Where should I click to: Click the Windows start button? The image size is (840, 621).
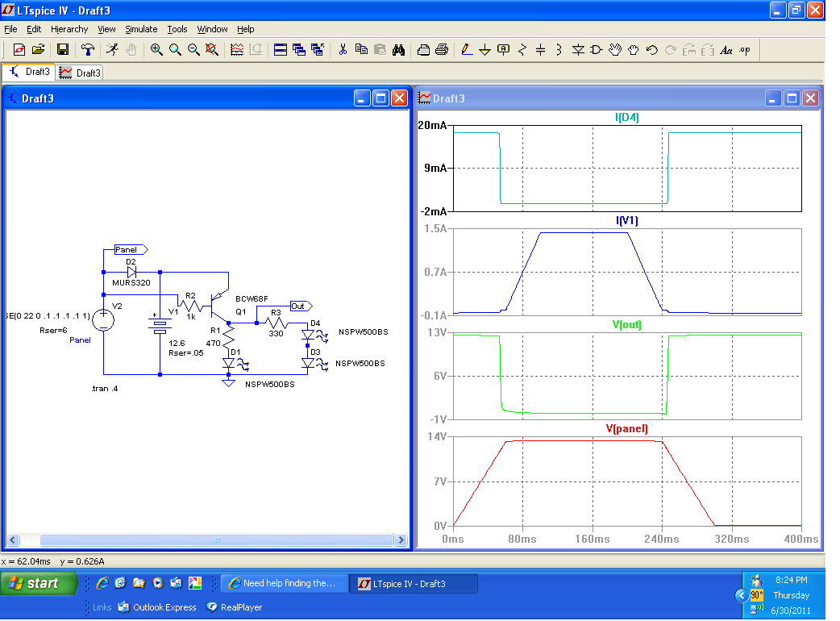(40, 583)
